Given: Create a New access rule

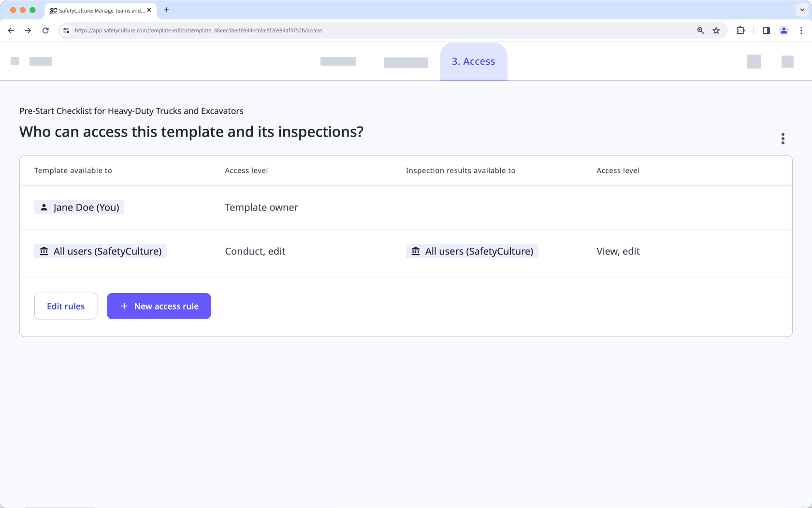Looking at the screenshot, I should [159, 306].
